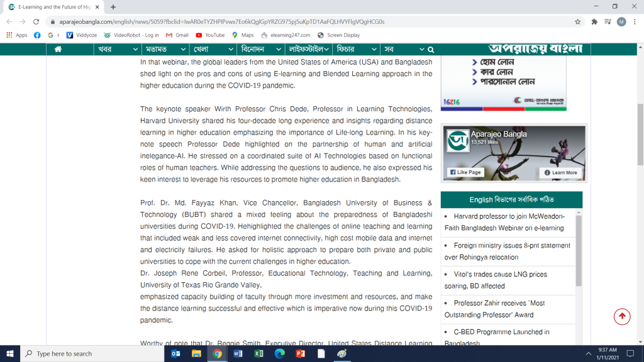Click the loan advertisement banner
644x362 pixels.
tap(504, 83)
